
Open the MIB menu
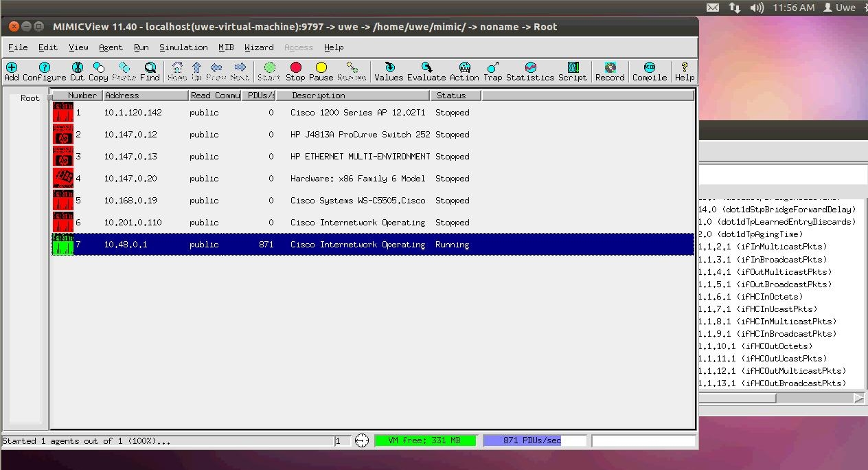226,47
